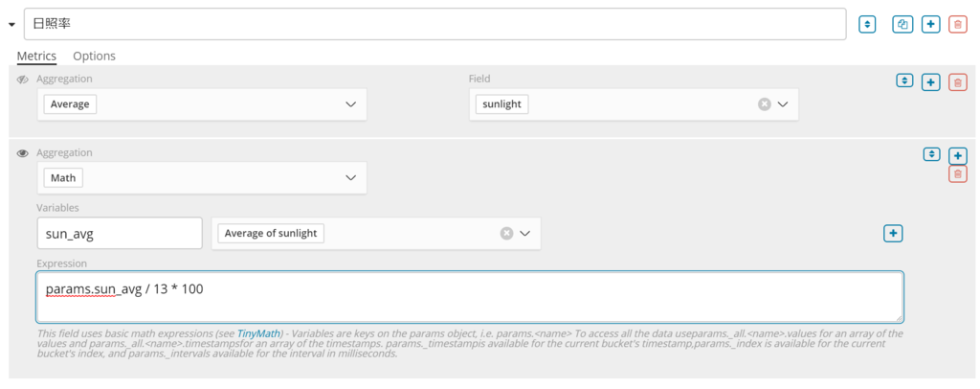This screenshot has width=980, height=389.
Task: Reorder the Math metric row
Action: pyautogui.click(x=932, y=154)
